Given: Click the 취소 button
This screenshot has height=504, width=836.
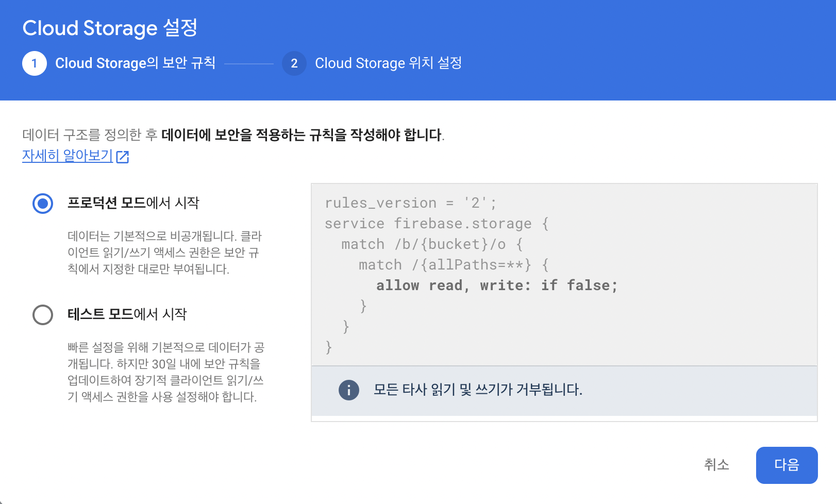Looking at the screenshot, I should (x=717, y=465).
